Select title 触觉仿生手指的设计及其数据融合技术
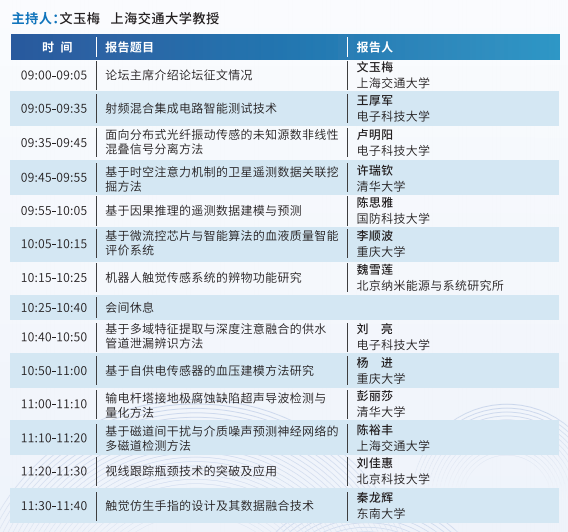Screen dimensions: 568x532 (x=209, y=506)
